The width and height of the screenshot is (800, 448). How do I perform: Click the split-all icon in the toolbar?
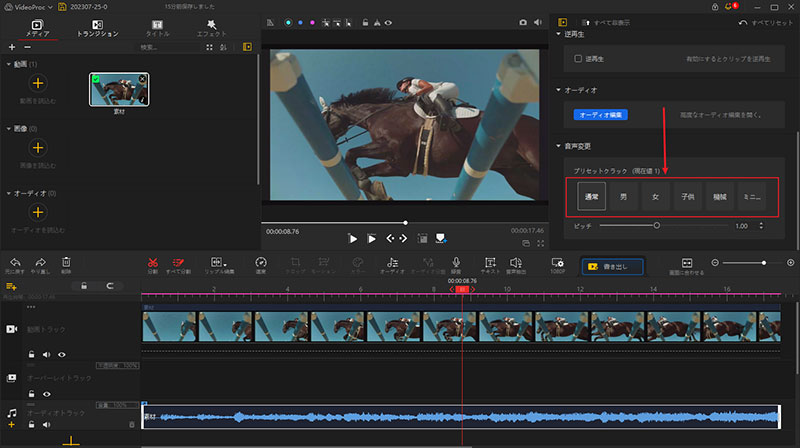pos(178,262)
